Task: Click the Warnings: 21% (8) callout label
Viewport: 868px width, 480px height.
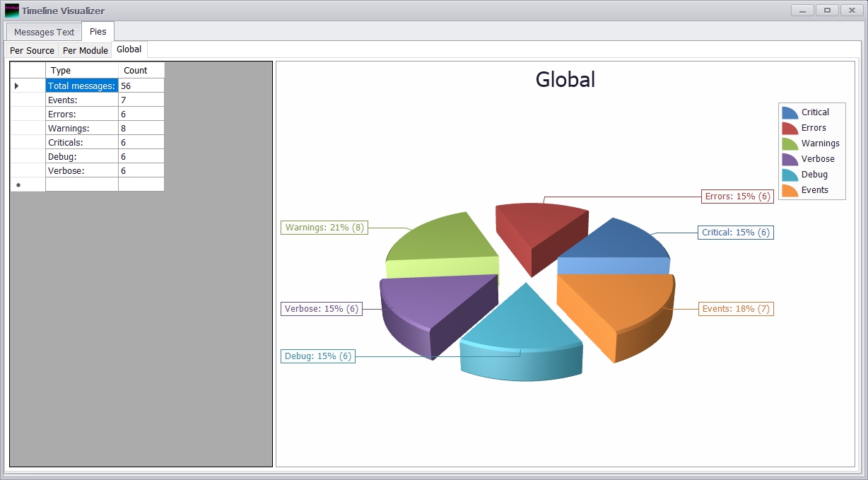Action: point(324,228)
